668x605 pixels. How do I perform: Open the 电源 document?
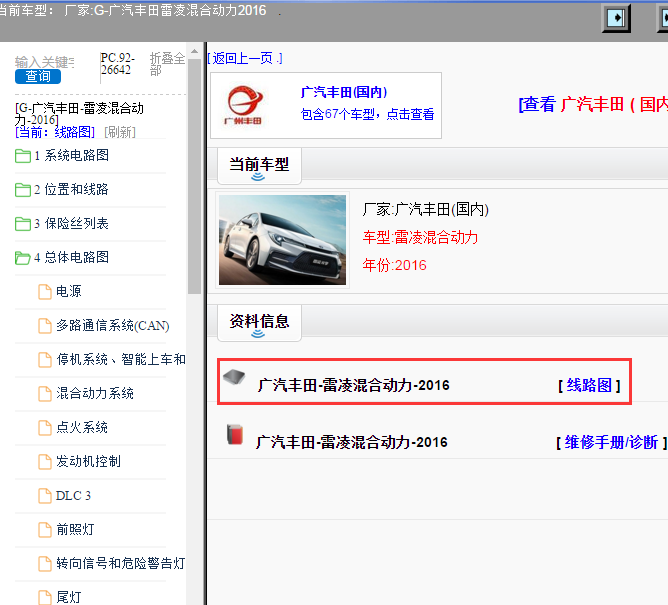pos(69,292)
